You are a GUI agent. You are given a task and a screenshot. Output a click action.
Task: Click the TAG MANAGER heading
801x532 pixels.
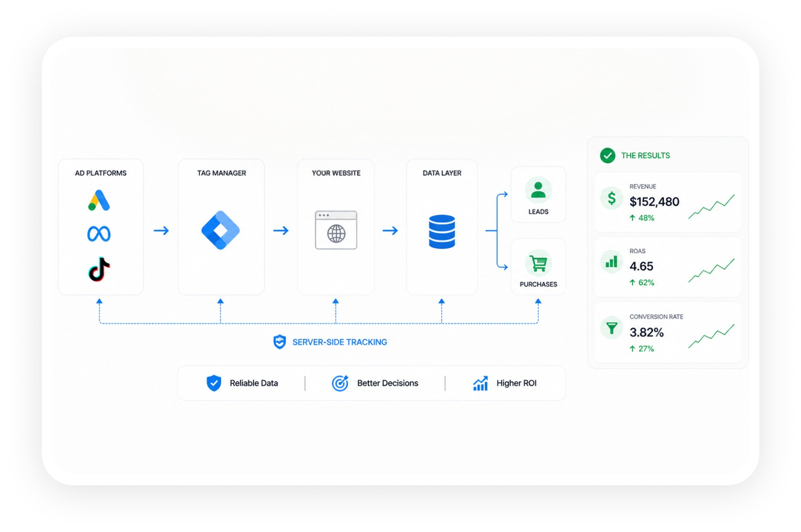tap(222, 173)
